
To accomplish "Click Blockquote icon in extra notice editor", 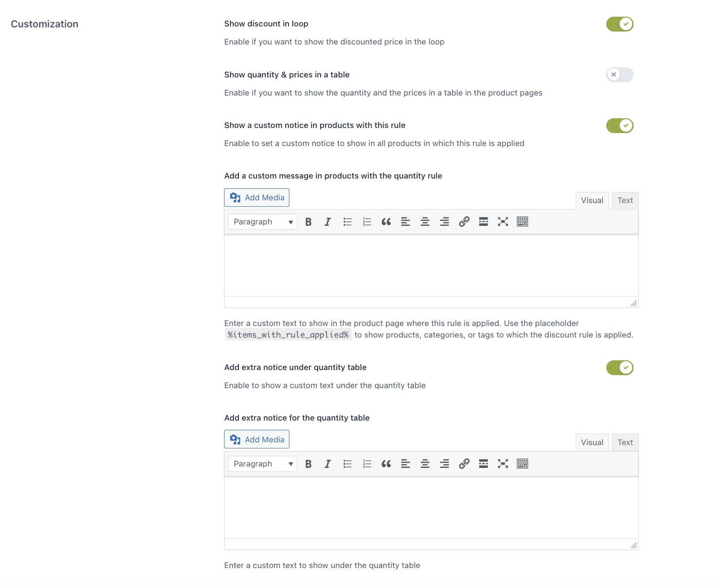I will click(386, 464).
